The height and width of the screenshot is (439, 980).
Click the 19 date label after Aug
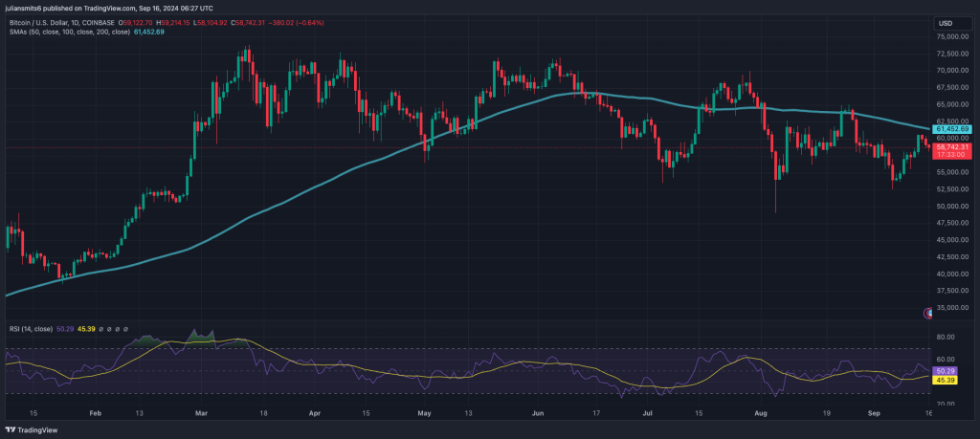[x=826, y=413]
